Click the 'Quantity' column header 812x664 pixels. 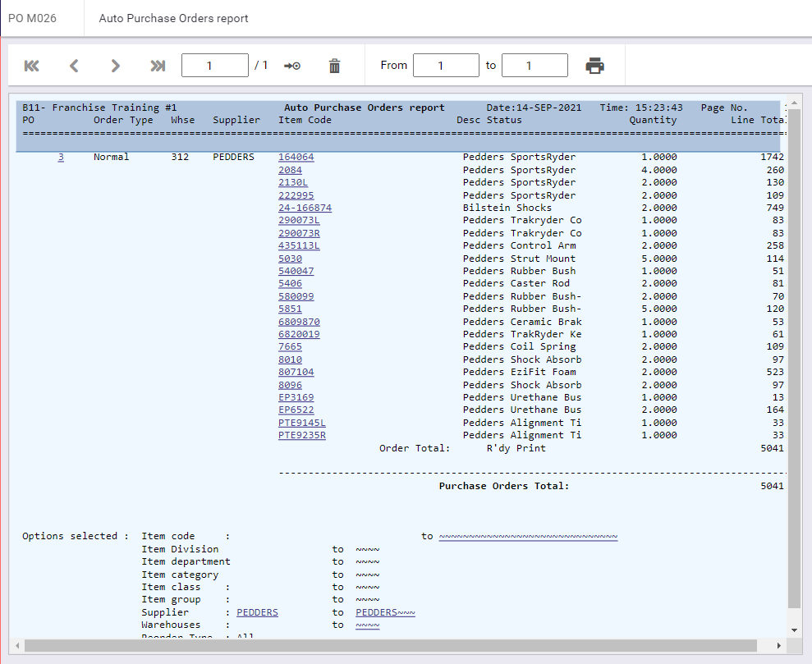(x=653, y=120)
